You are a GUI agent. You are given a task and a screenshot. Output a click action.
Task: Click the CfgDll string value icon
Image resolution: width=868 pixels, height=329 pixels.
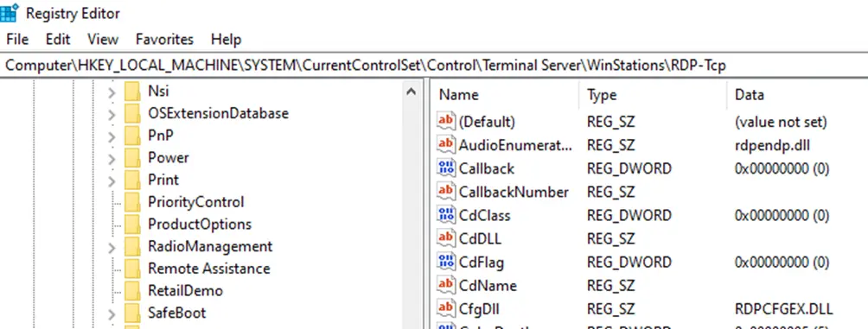pos(445,308)
